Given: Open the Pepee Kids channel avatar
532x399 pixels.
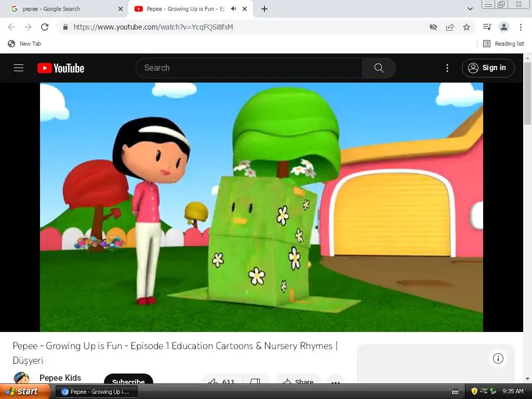Looking at the screenshot, I should tap(21, 378).
